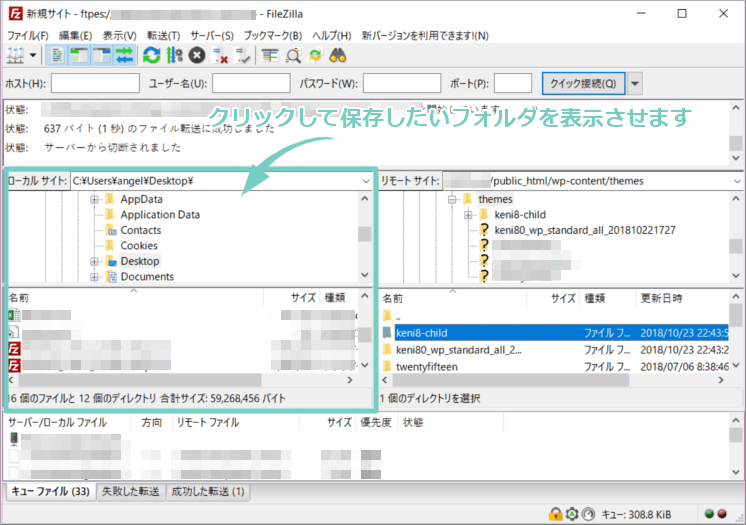Switch to the 失敗した転送 tab

pyautogui.click(x=130, y=491)
